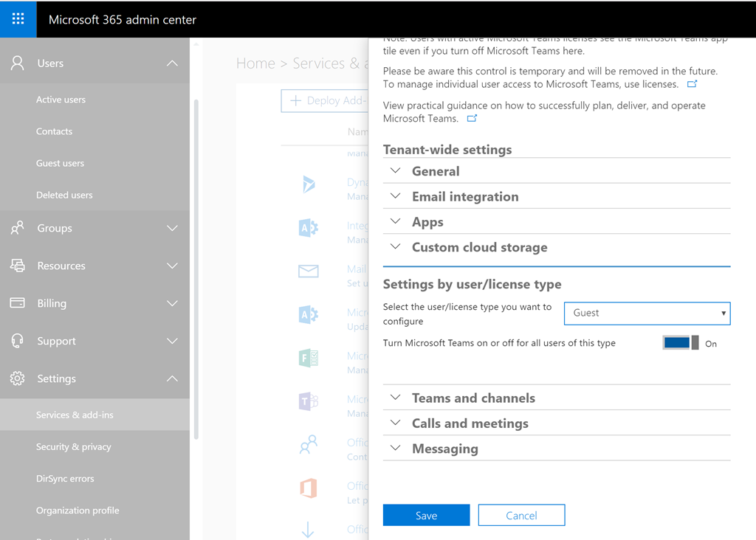Screen dimensions: 756x540
Task: Expand the Email integration section
Action: point(465,197)
